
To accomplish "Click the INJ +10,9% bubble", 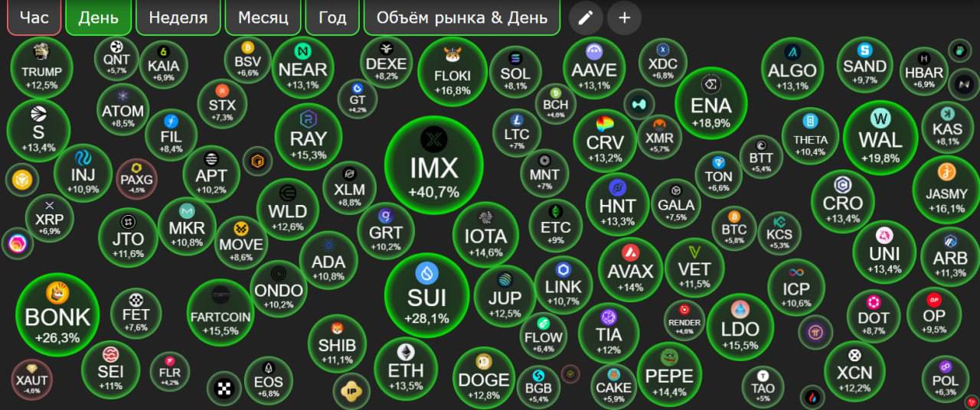I will pos(83,173).
